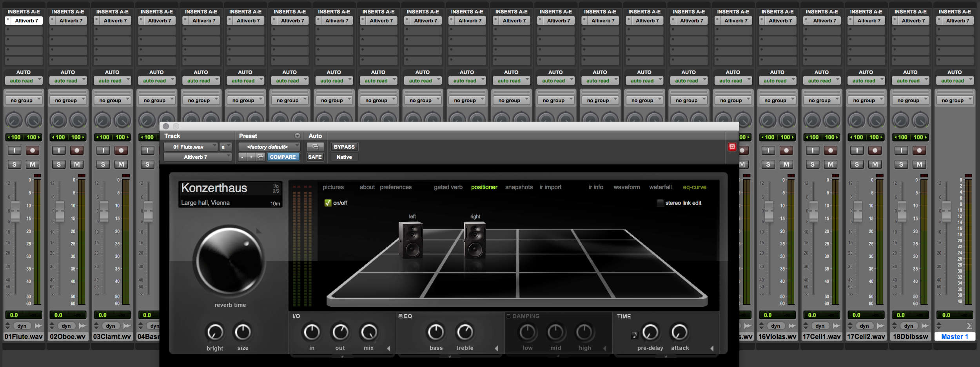Click the left speaker in the positioner
Image resolution: width=980 pixels, height=367 pixels.
(411, 240)
